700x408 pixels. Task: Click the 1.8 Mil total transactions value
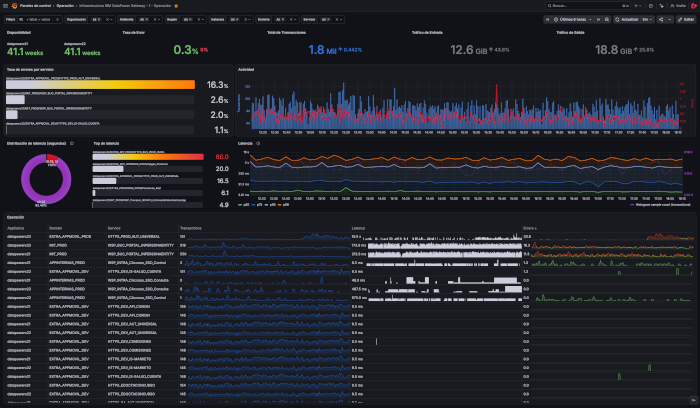[322, 50]
